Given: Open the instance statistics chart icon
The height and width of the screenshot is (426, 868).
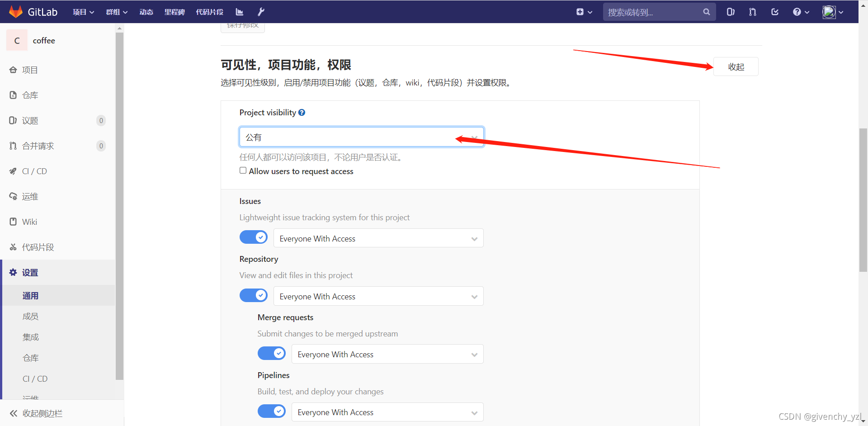Looking at the screenshot, I should (x=240, y=12).
